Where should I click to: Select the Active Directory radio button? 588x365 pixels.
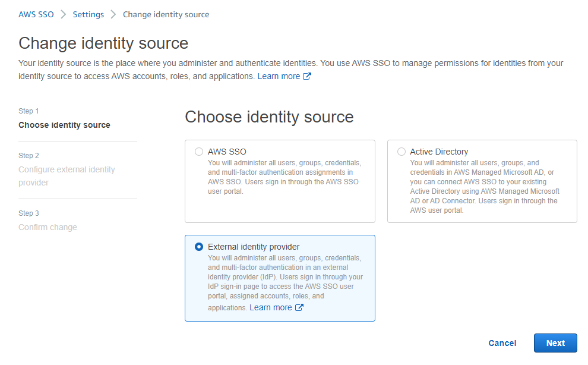coord(402,152)
